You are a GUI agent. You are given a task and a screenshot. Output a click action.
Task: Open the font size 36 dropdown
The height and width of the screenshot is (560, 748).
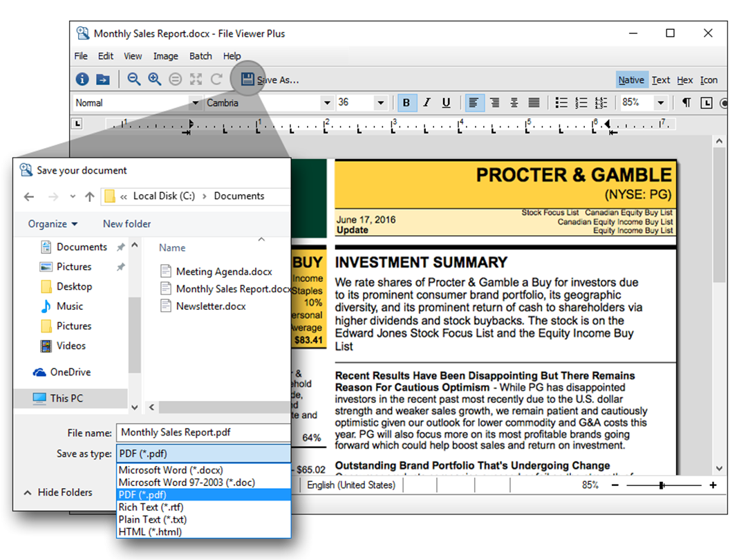click(x=380, y=102)
